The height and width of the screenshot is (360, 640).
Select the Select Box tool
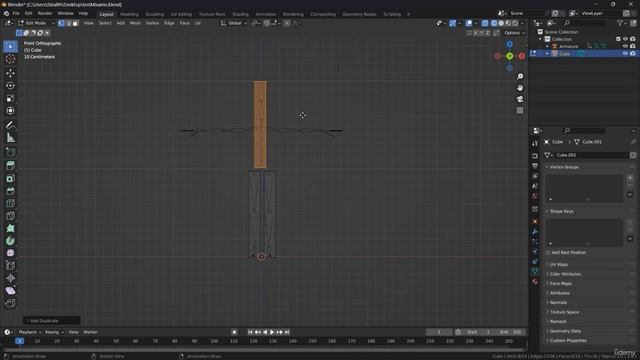coord(10,47)
